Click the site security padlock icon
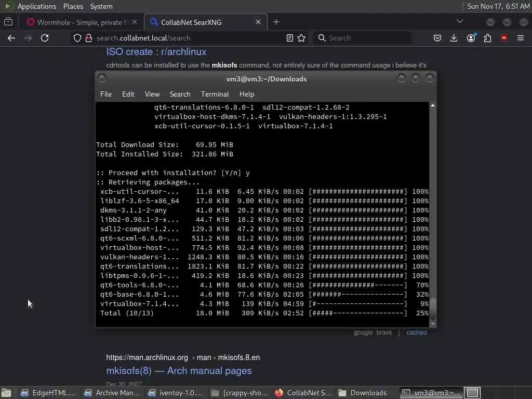The height and width of the screenshot is (399, 532). (x=89, y=38)
